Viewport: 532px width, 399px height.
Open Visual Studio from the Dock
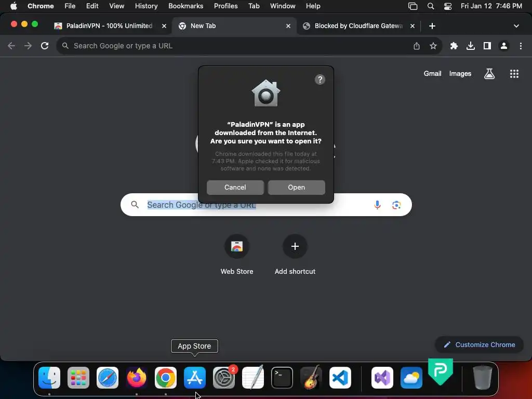pos(382,378)
